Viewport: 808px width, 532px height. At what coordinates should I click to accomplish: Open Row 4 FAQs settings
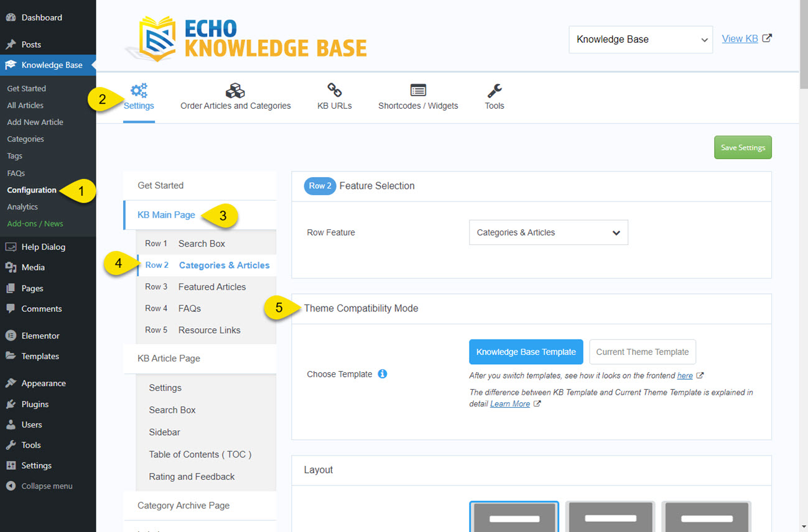pos(207,308)
